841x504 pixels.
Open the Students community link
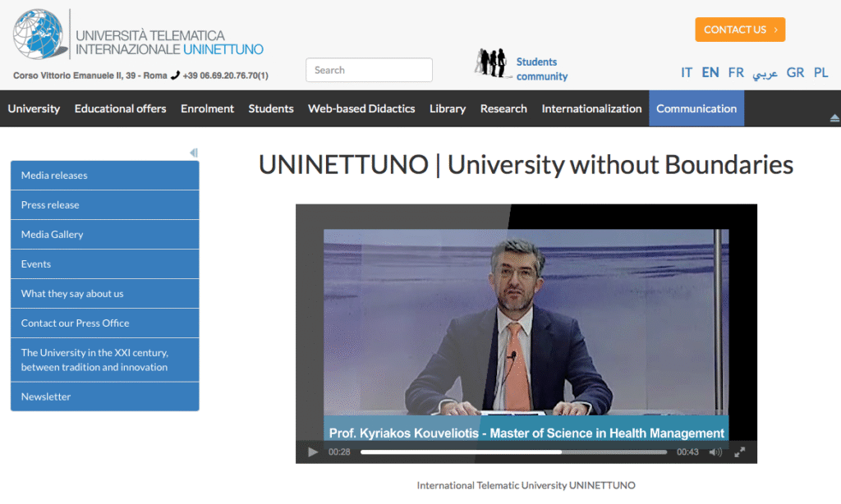tap(542, 69)
